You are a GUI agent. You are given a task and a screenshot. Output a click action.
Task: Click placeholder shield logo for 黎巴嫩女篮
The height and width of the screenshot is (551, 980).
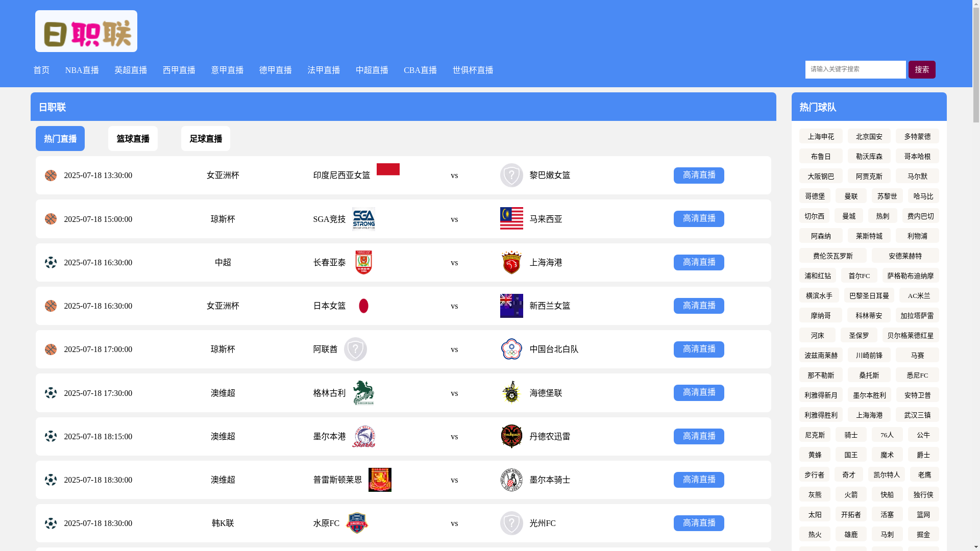pyautogui.click(x=511, y=175)
